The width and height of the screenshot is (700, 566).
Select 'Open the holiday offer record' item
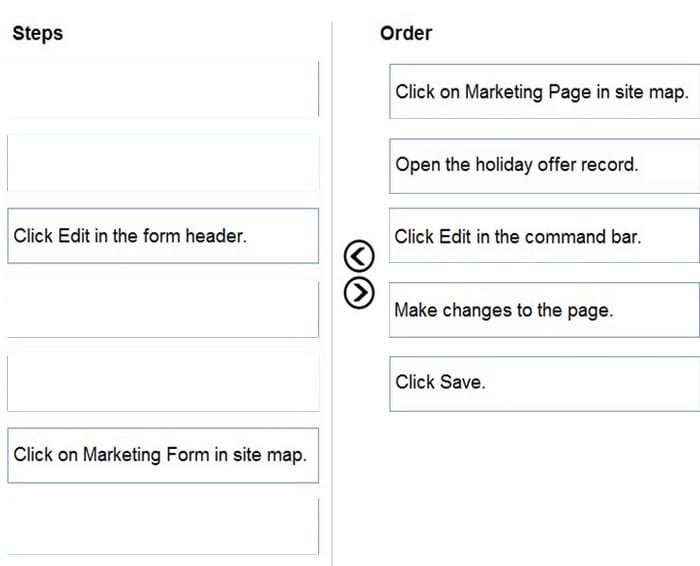[x=545, y=166]
